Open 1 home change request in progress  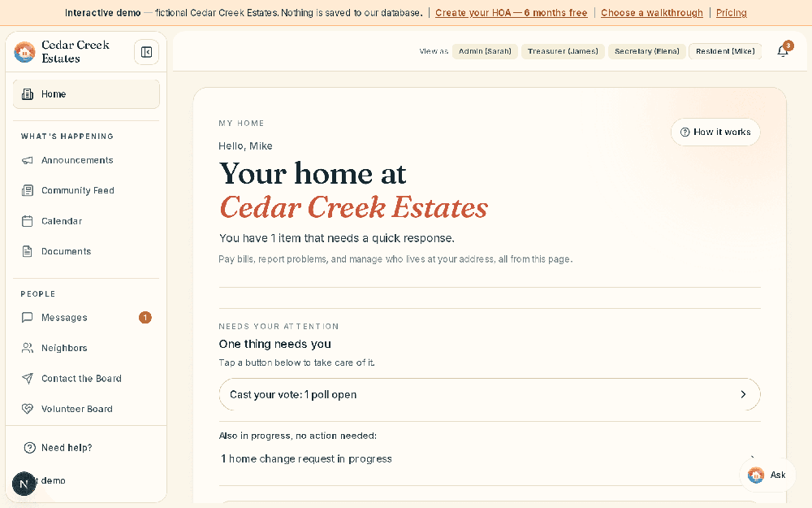click(x=490, y=458)
